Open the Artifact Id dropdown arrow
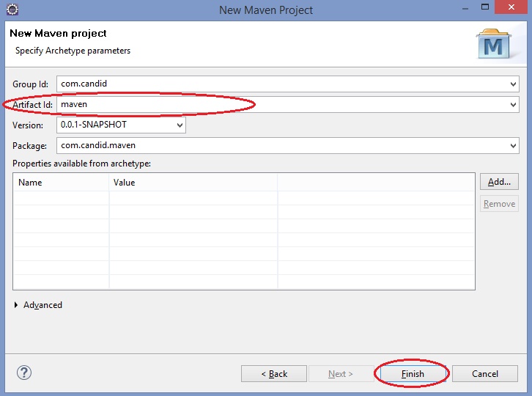The image size is (532, 396). pos(513,105)
